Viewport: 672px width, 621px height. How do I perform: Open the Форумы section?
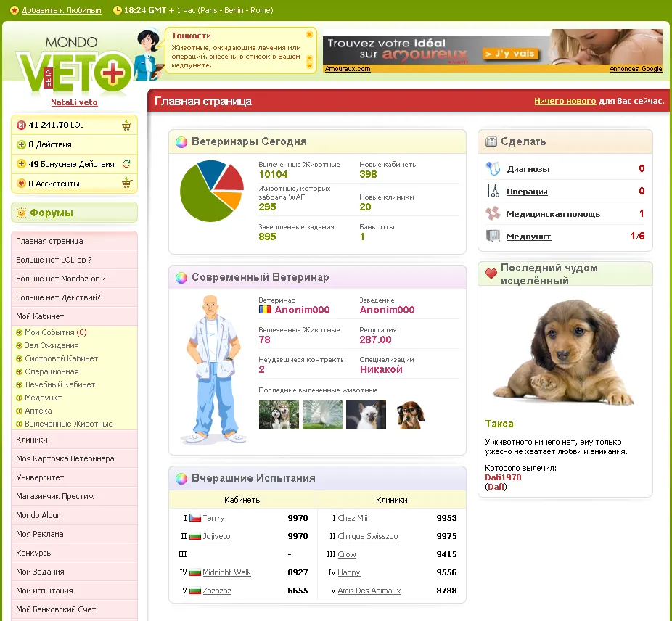74,213
